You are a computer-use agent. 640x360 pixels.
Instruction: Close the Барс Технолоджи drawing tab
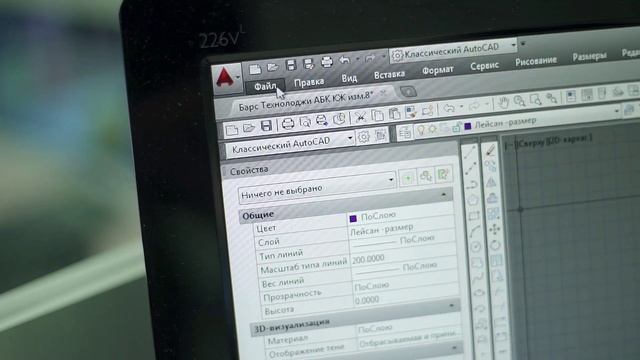click(x=383, y=93)
